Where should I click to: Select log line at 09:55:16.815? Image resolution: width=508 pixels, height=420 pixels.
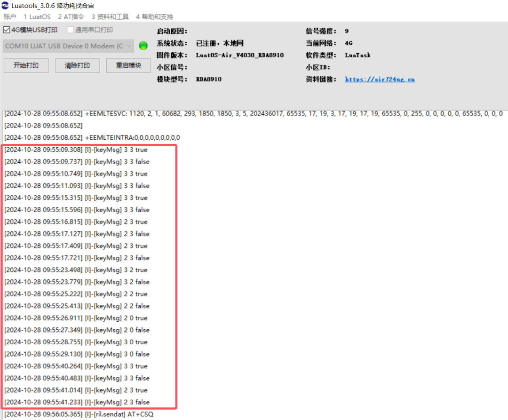click(76, 222)
